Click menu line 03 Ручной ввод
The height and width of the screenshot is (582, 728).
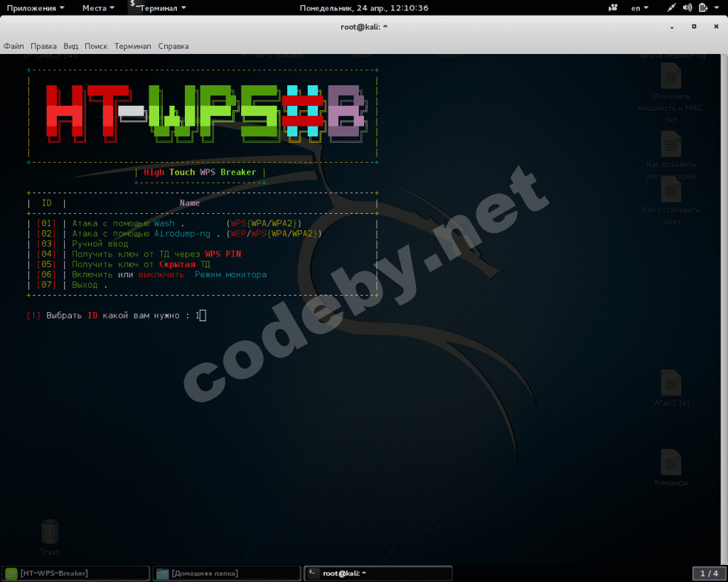tap(82, 244)
